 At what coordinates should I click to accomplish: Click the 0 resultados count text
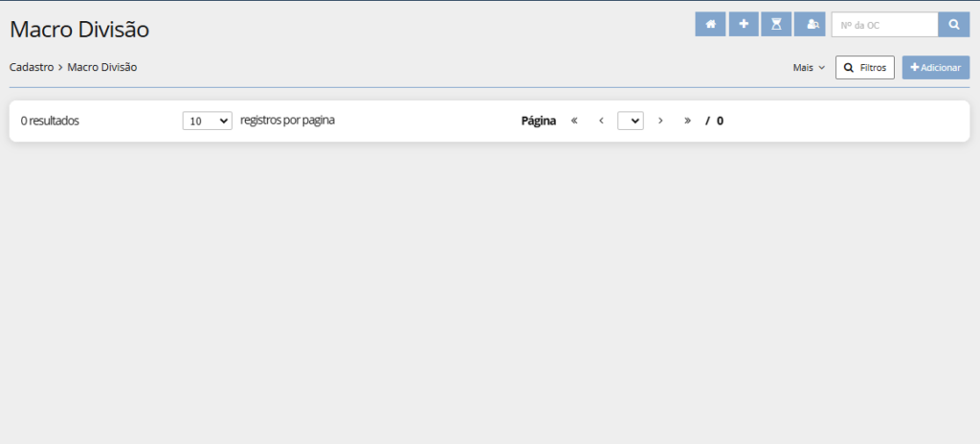point(50,122)
